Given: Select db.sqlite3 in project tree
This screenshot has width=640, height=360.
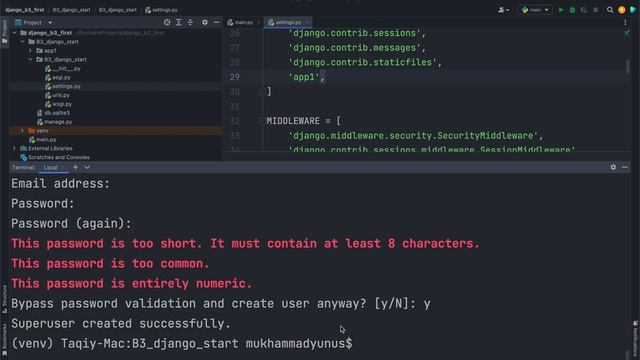Looking at the screenshot, I should pos(57,113).
